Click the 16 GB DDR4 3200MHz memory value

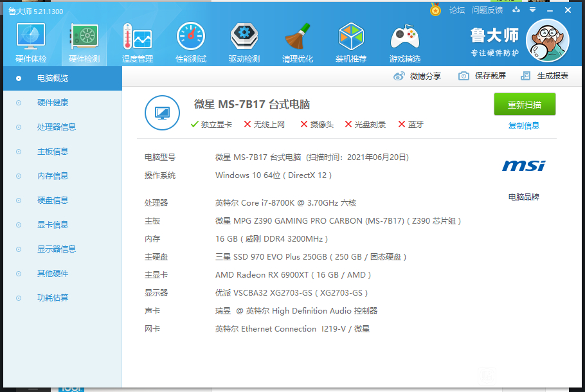pyautogui.click(x=271, y=239)
